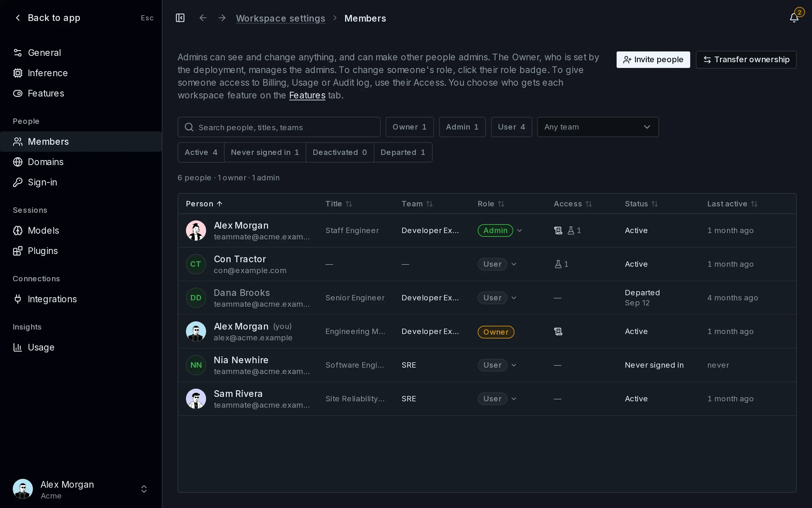This screenshot has height=508, width=812.
Task: Click Transfer ownership button
Action: coord(746,59)
